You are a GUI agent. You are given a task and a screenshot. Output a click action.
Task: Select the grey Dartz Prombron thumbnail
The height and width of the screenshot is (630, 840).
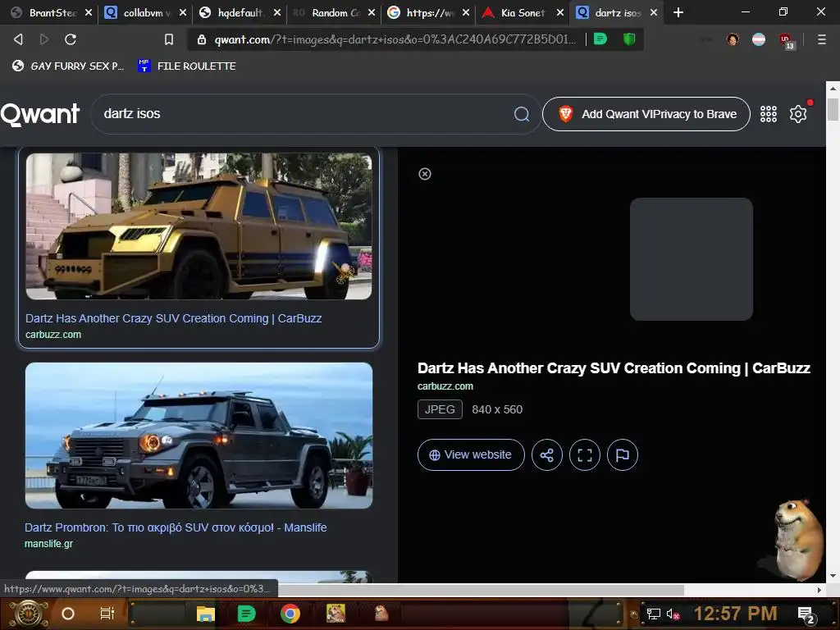[199, 436]
